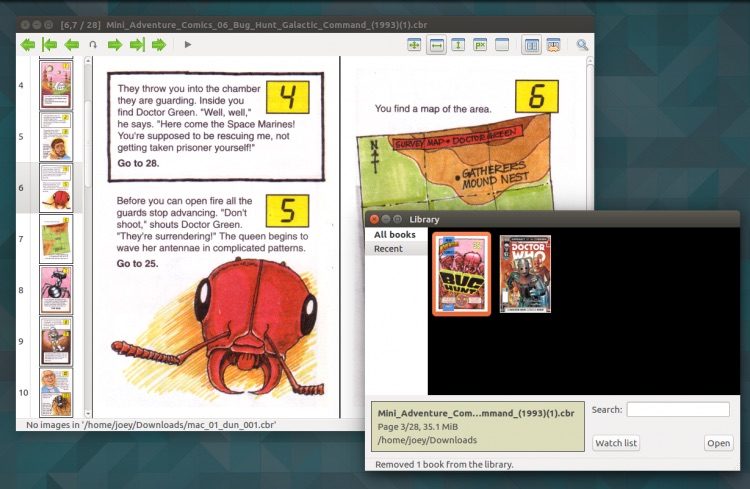Jump to first page button

pos(49,45)
